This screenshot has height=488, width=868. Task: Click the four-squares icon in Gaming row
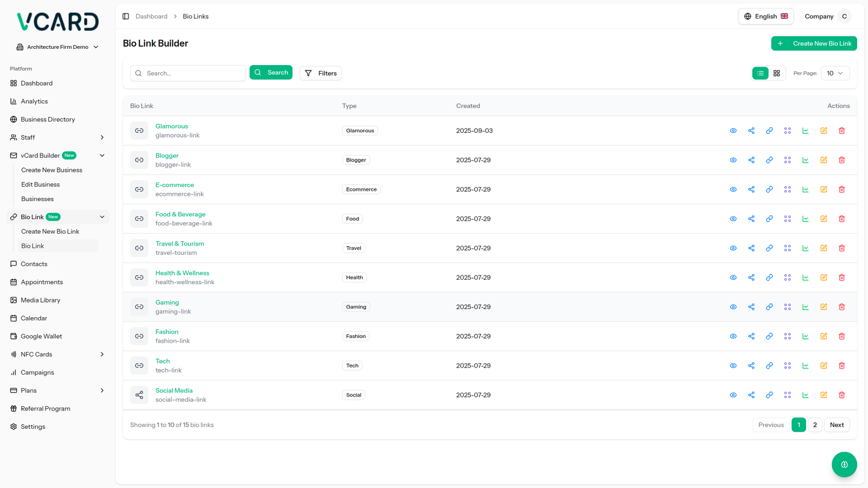click(787, 307)
